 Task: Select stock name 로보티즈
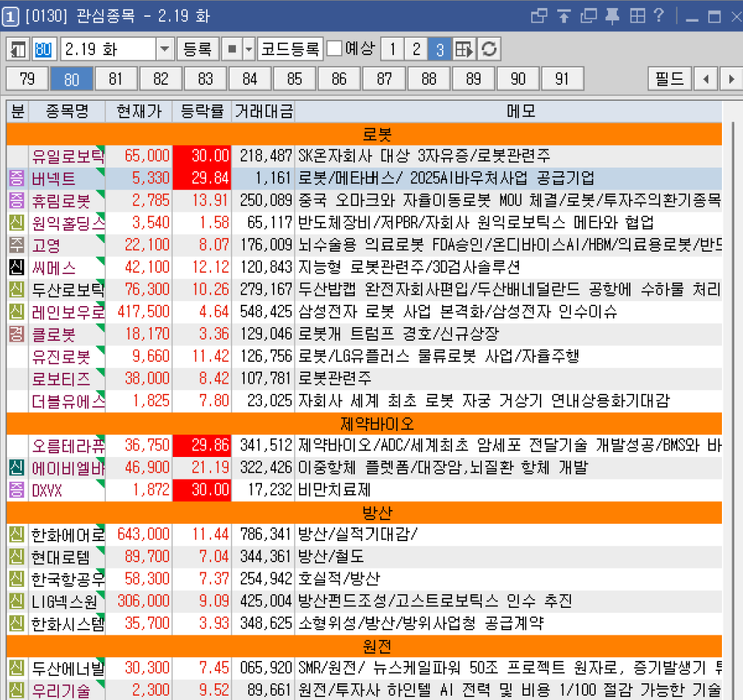(61, 379)
